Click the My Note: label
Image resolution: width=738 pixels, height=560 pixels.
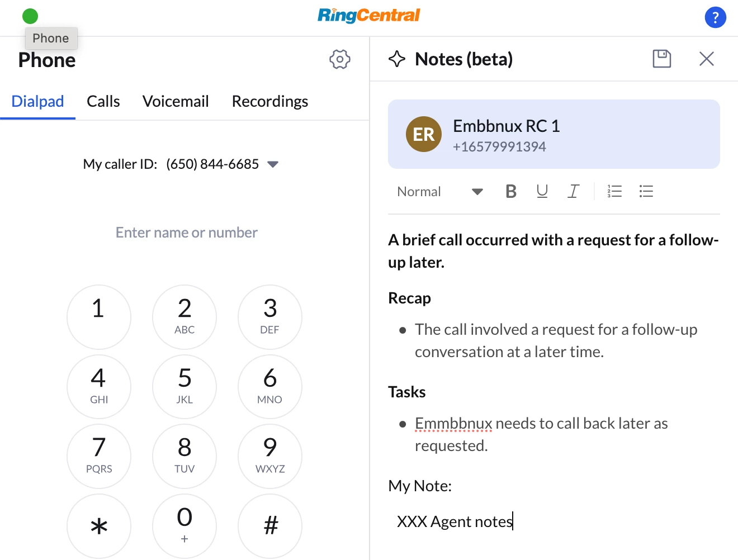tap(420, 486)
